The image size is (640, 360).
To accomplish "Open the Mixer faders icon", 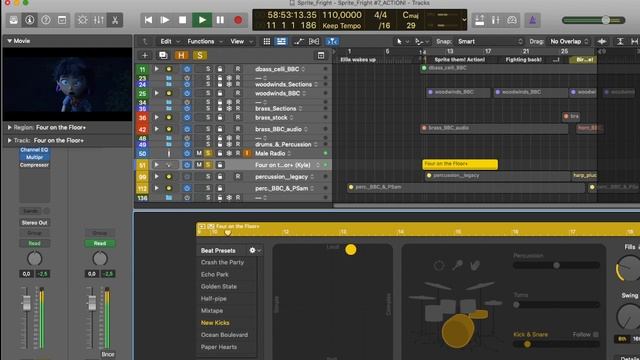I will 99,20.
